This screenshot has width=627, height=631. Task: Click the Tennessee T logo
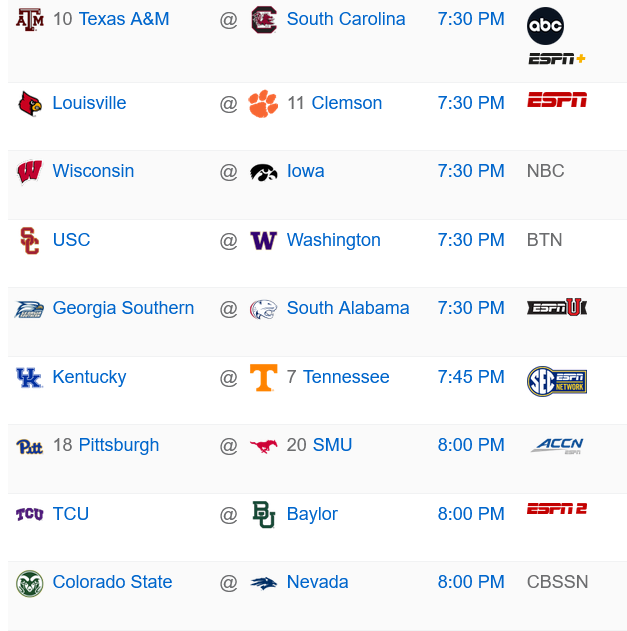tap(264, 377)
